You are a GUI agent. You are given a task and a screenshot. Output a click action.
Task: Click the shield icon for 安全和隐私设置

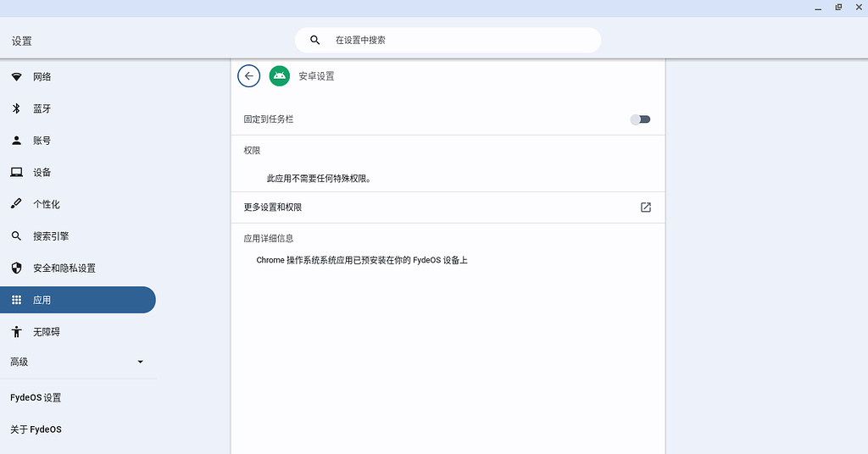coord(16,269)
